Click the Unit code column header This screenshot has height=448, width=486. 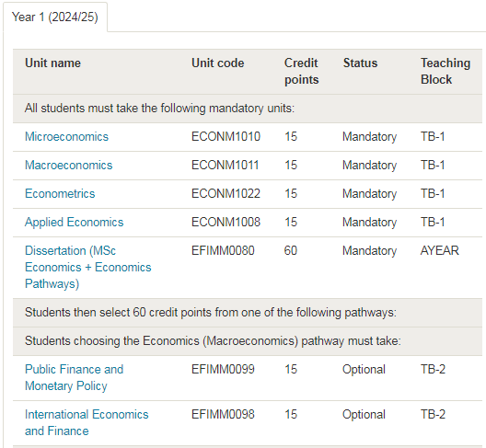pos(218,63)
